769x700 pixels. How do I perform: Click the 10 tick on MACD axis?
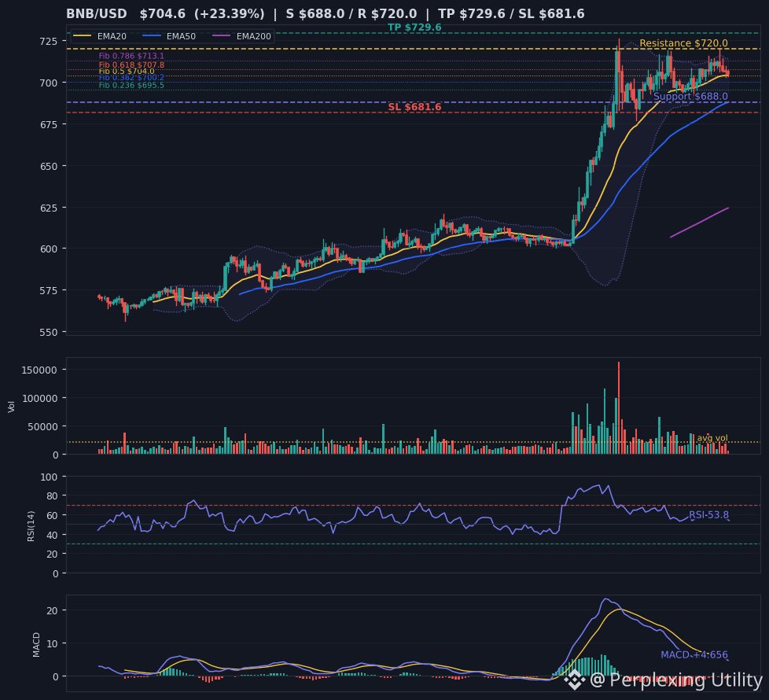pyautogui.click(x=53, y=643)
